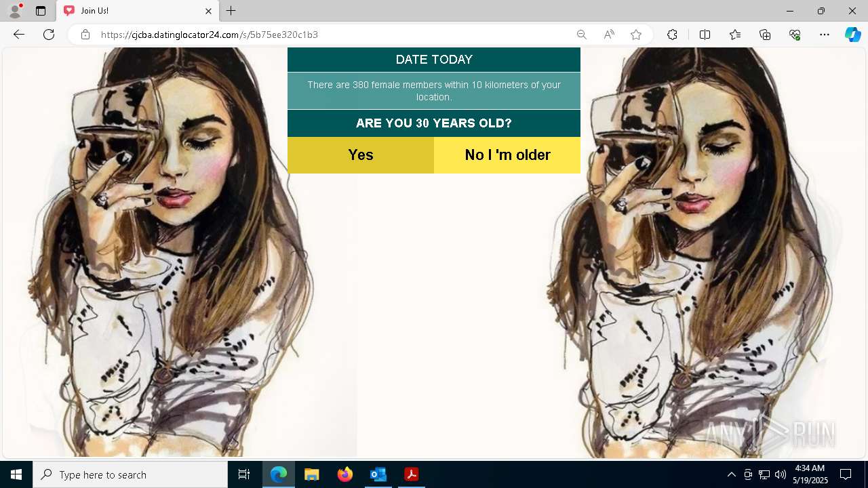Open the Favorites list
The image size is (868, 488).
point(735,35)
